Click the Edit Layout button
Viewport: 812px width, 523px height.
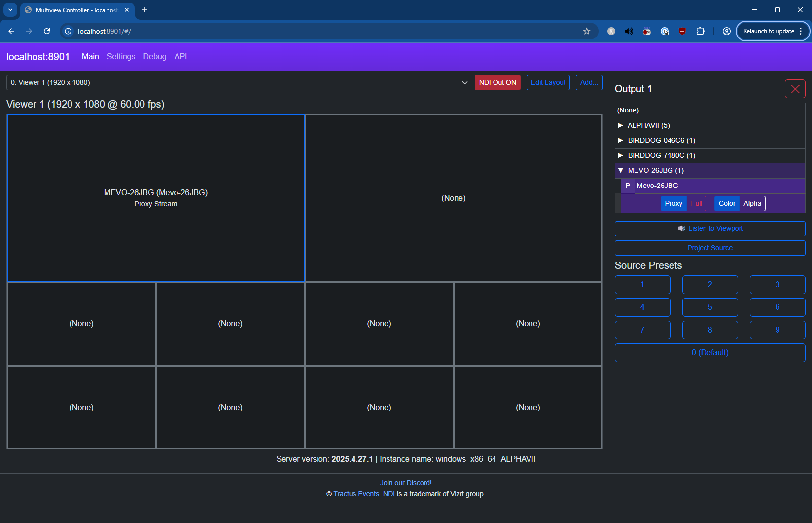pyautogui.click(x=548, y=82)
